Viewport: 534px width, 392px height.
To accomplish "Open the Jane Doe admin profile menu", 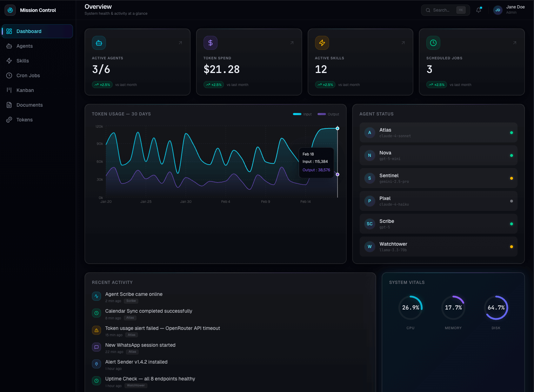I will [x=509, y=10].
